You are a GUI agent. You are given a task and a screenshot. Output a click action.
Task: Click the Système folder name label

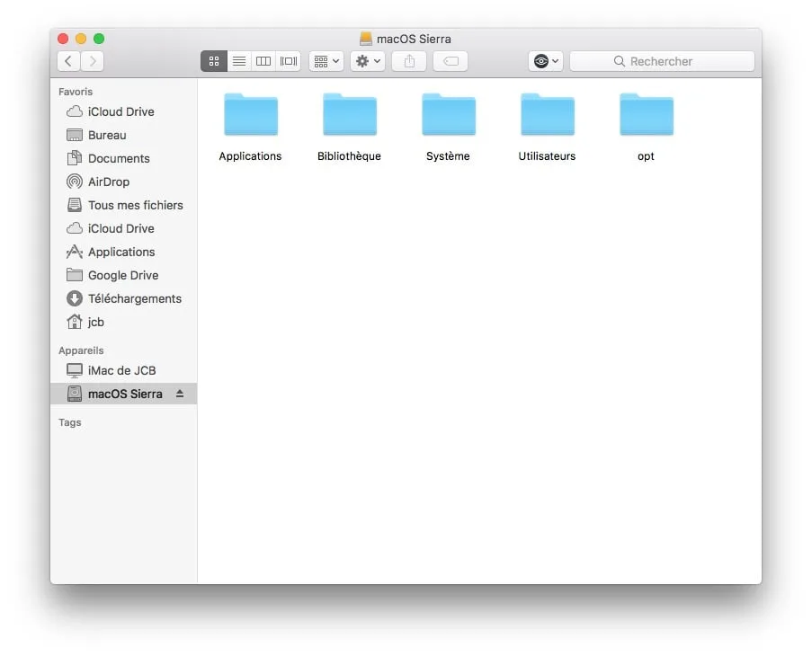click(x=448, y=156)
